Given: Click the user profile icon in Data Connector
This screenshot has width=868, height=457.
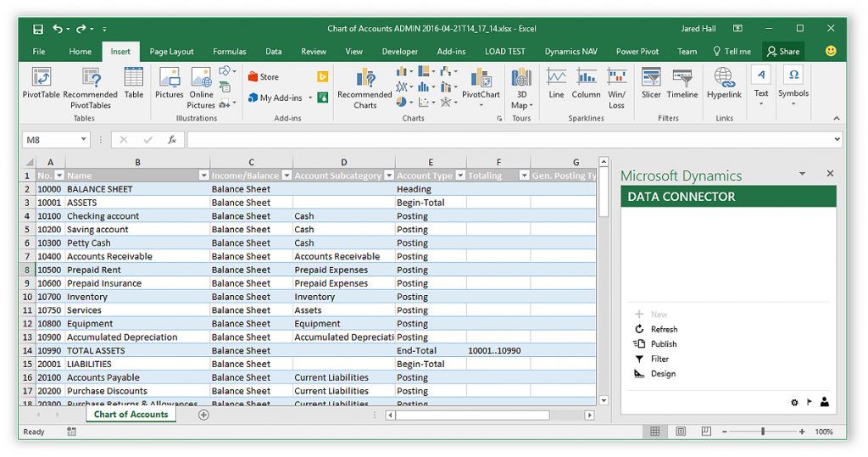Looking at the screenshot, I should pos(824,402).
